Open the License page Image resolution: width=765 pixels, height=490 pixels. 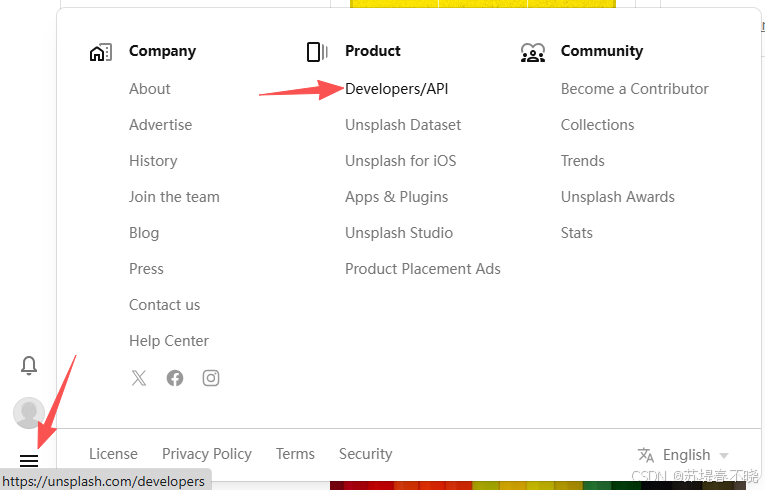pos(113,454)
